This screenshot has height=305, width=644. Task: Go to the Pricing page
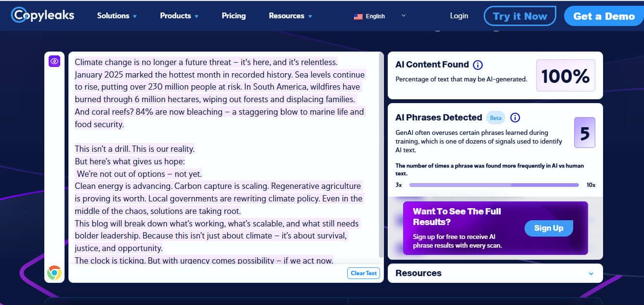point(234,16)
